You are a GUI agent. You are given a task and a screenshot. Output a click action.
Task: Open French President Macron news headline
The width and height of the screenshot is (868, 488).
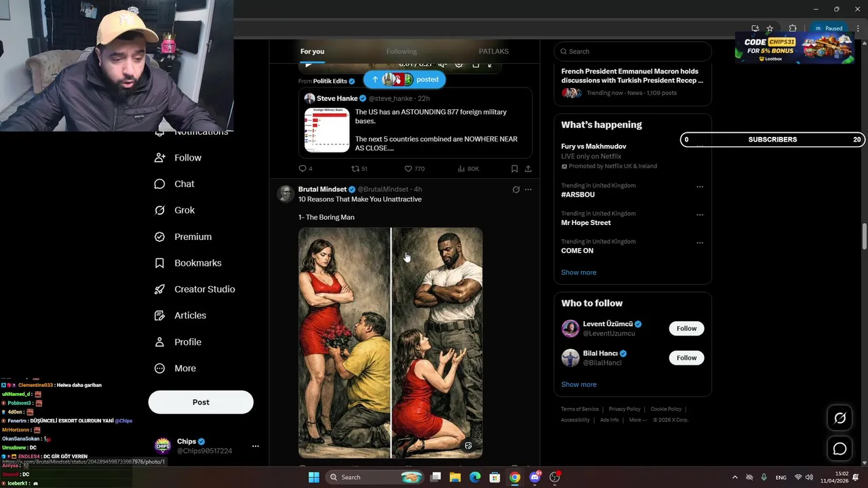tap(632, 76)
